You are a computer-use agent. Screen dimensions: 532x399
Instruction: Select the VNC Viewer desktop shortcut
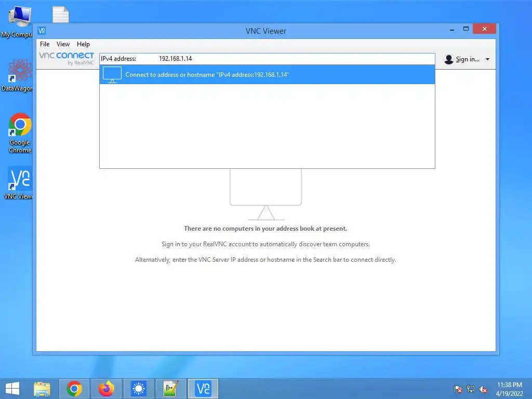(x=19, y=182)
